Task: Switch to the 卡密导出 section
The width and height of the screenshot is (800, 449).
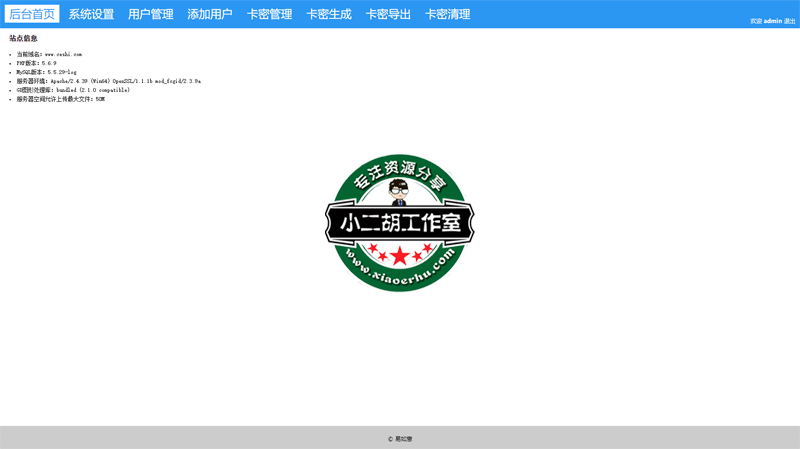Action: [x=388, y=14]
